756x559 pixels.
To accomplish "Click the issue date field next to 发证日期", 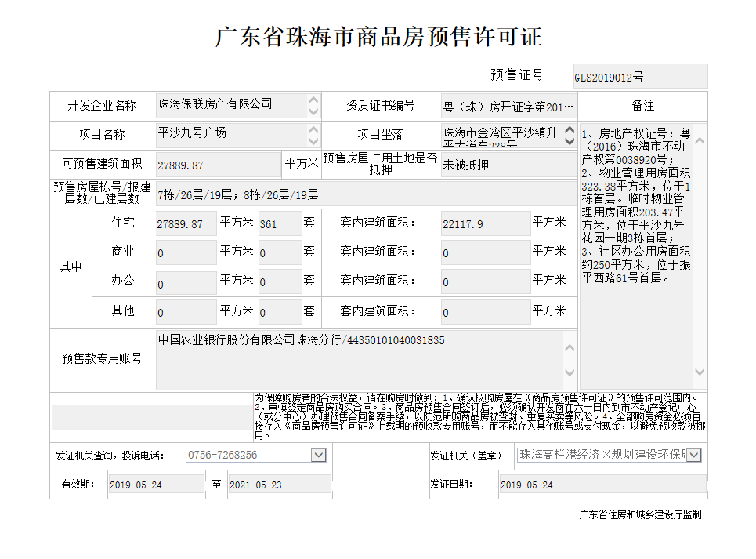I will (602, 485).
